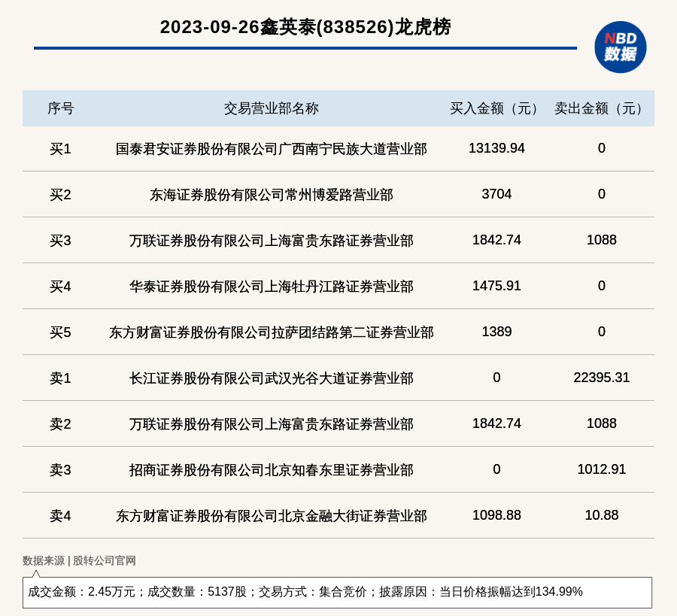Select sell amount 1012.91 cell

pyautogui.click(x=602, y=469)
